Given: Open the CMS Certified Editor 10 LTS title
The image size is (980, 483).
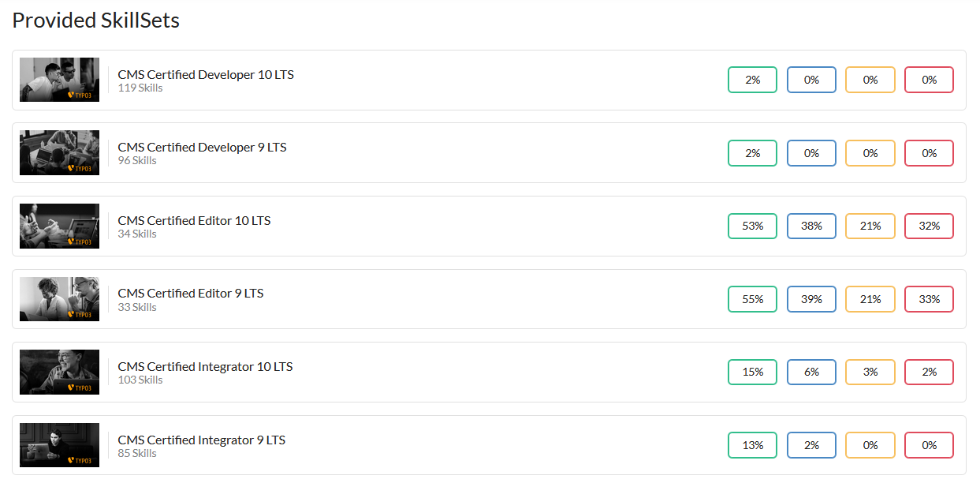Looking at the screenshot, I should [194, 220].
